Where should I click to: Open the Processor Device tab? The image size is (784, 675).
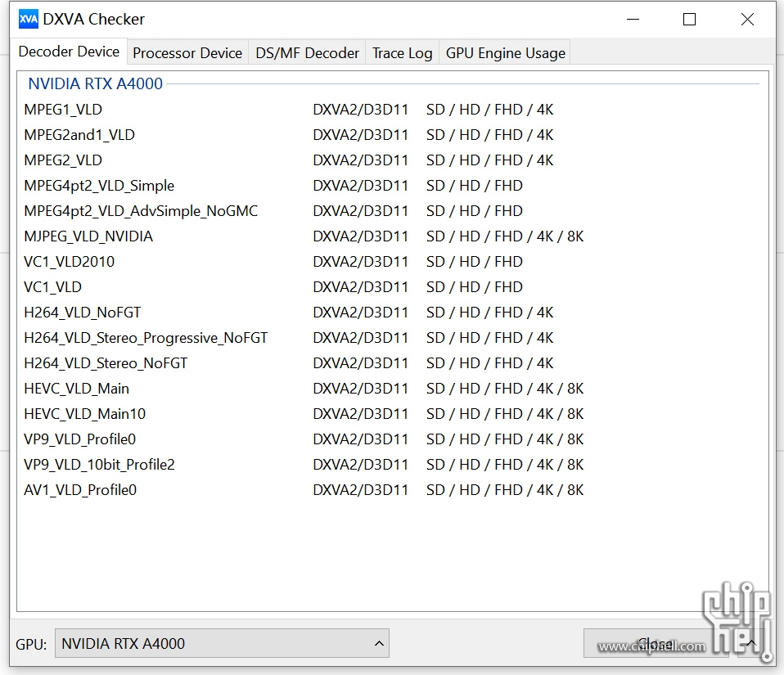tap(187, 53)
